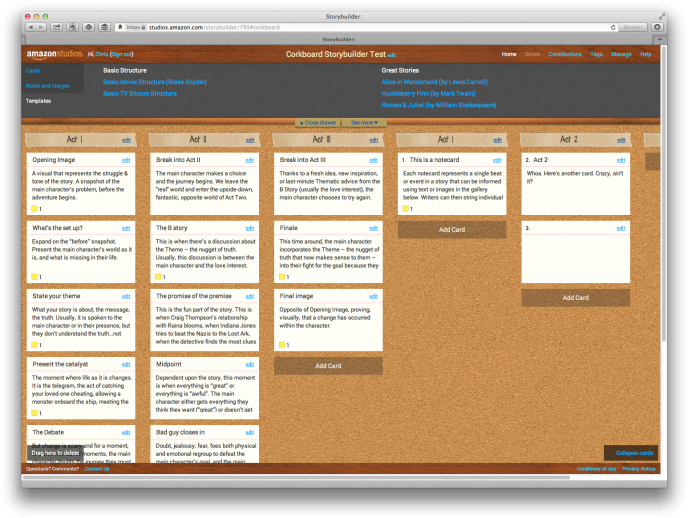Open the yellow note icon on Final image card
Viewport: 688px width, 518px height.
click(282, 345)
